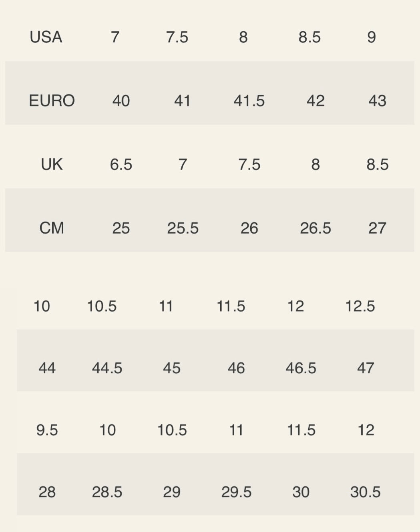Select the 44.5 size cell
The height and width of the screenshot is (532, 420).
(x=107, y=368)
